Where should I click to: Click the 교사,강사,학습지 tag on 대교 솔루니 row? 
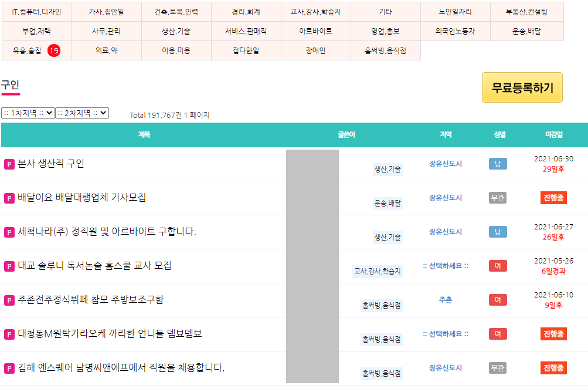[379, 271]
